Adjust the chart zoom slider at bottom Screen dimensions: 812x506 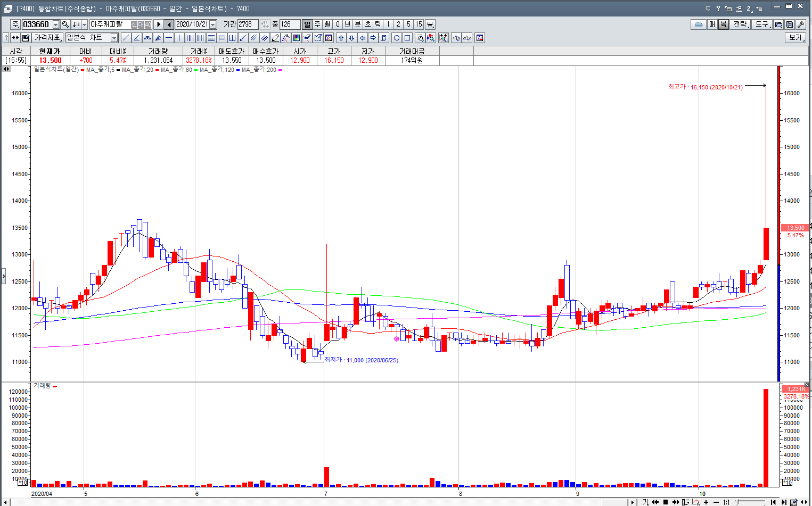pyautogui.click(x=751, y=502)
